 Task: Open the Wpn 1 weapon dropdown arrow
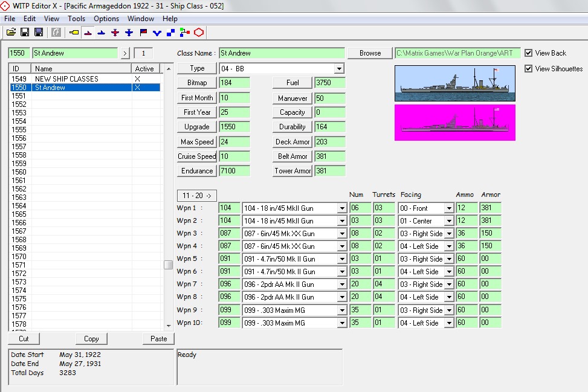click(342, 208)
